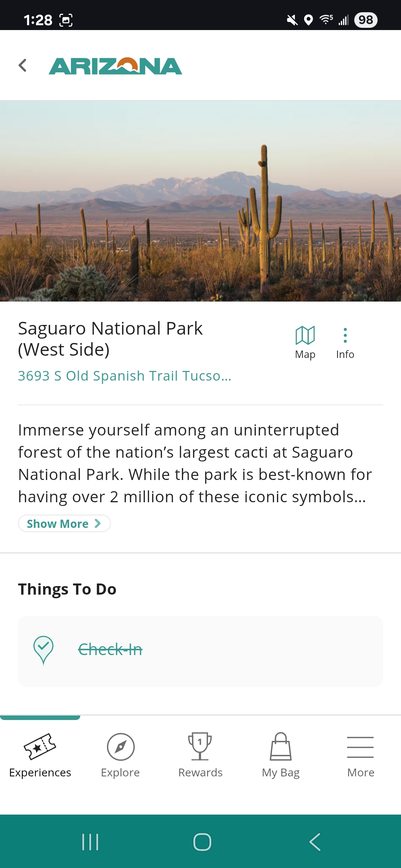Image resolution: width=401 pixels, height=868 pixels.
Task: Tap the Arizona logo
Action: (115, 66)
